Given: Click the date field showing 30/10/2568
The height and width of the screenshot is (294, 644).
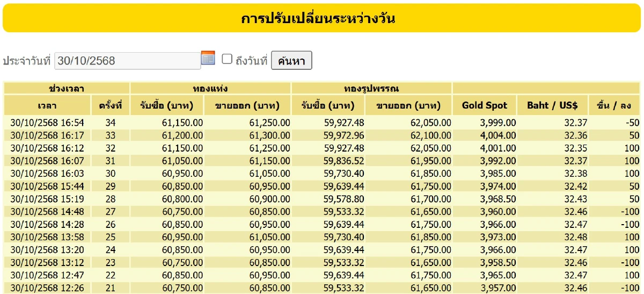Looking at the screenshot, I should 127,61.
